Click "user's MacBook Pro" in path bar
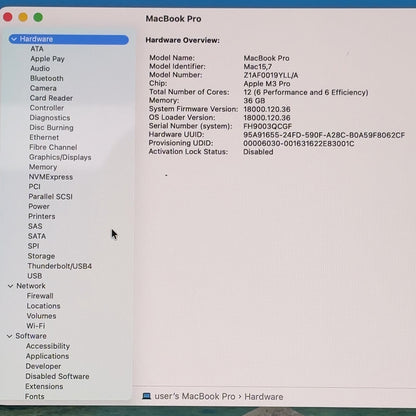The image size is (416, 416). 195,397
